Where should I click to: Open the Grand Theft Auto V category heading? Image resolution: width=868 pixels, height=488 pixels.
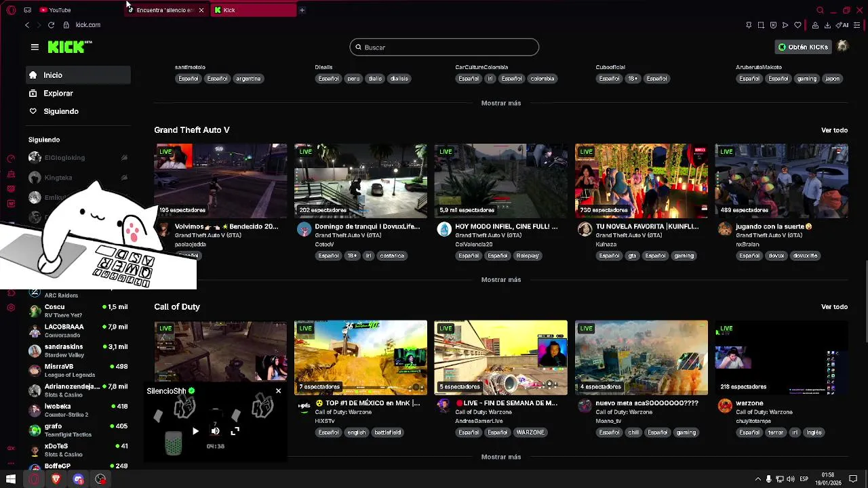click(192, 130)
